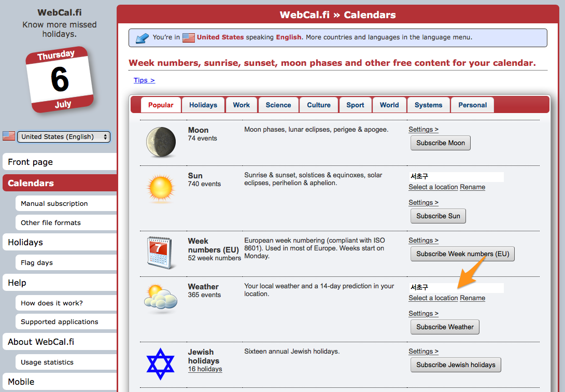Screen dimensions: 565x392
Task: Click the Jewish holidays star icon
Action: [x=160, y=364]
